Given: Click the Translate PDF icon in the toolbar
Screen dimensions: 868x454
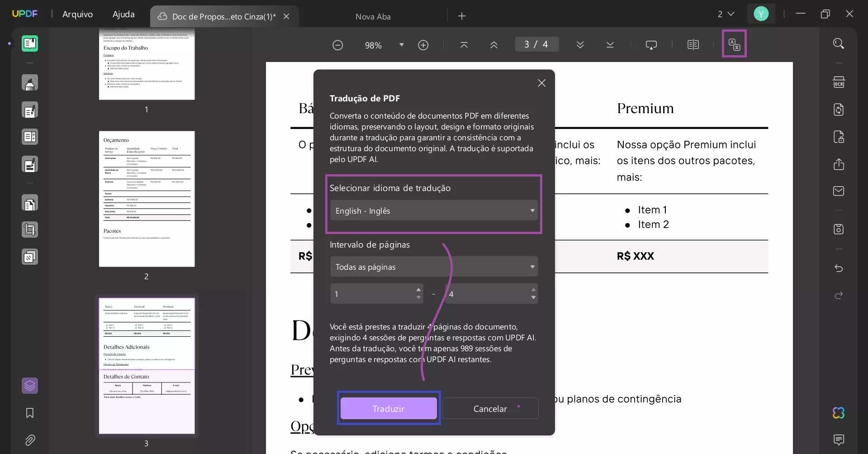Looking at the screenshot, I should 734,43.
